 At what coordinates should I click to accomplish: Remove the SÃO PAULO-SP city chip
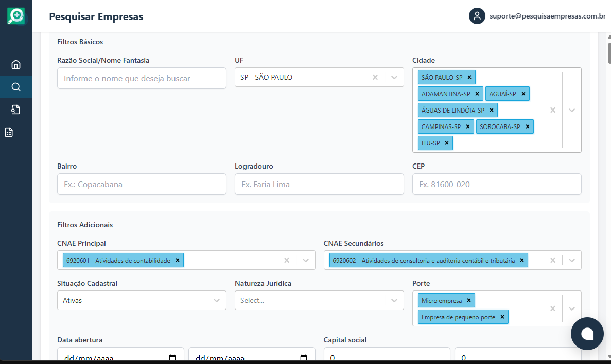pyautogui.click(x=469, y=77)
